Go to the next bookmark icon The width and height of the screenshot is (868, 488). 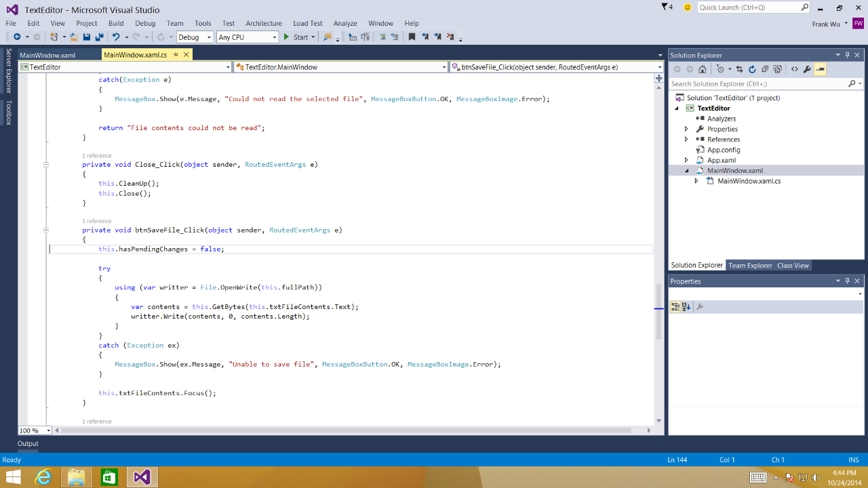pos(437,37)
